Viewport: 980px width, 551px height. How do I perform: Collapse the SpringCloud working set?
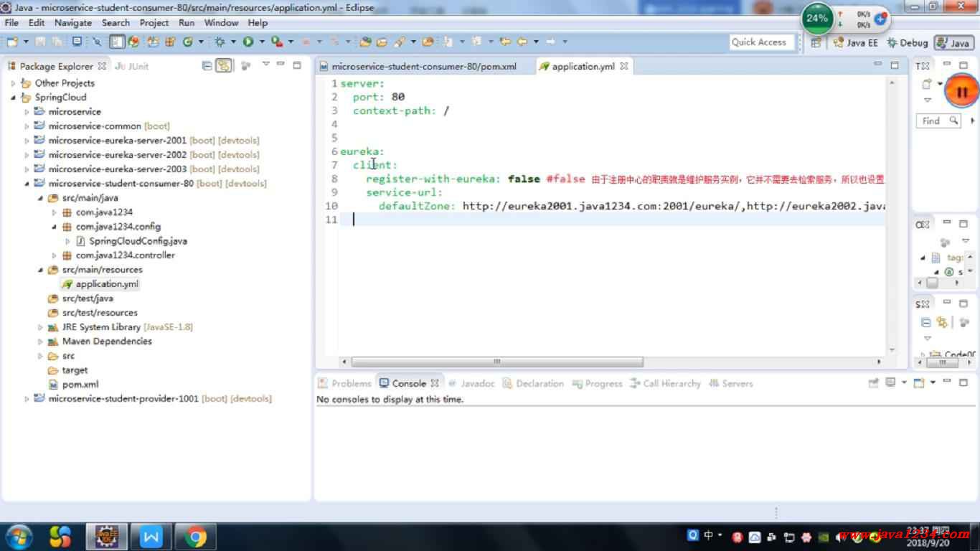[13, 98]
